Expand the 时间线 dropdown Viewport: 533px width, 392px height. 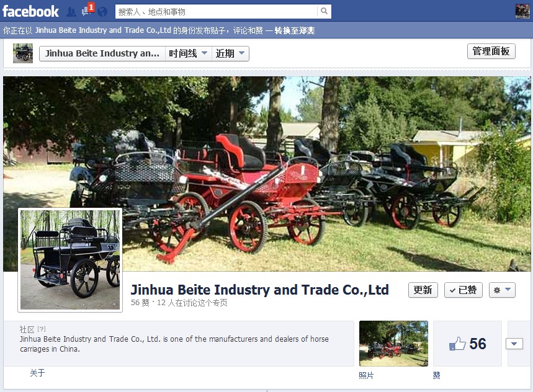tap(188, 53)
